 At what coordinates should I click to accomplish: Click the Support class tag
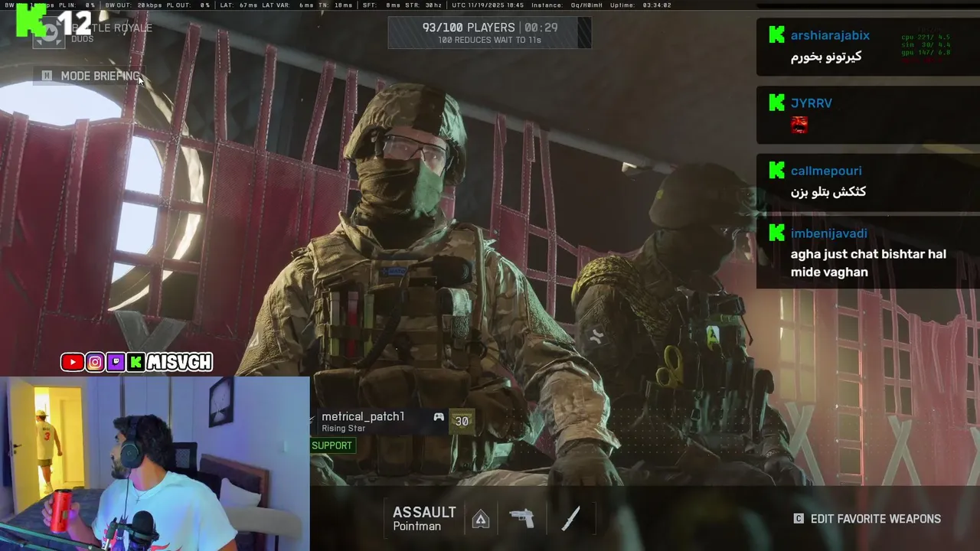tap(332, 445)
